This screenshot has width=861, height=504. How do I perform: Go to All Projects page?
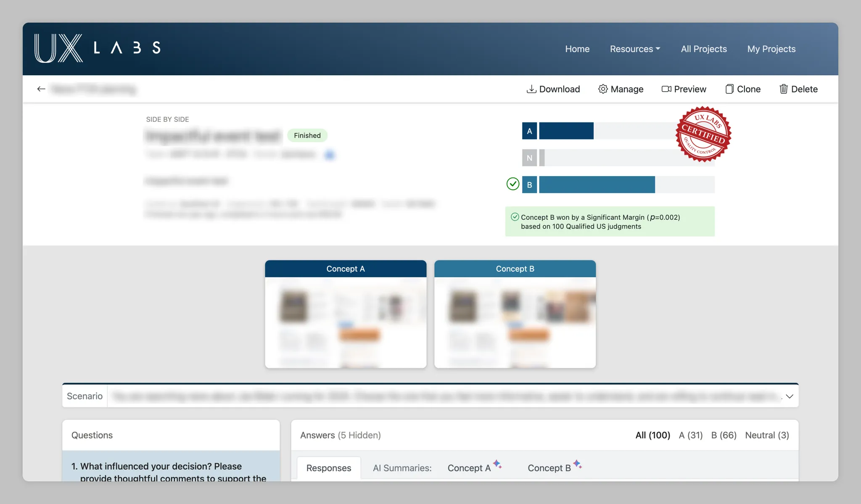point(703,49)
